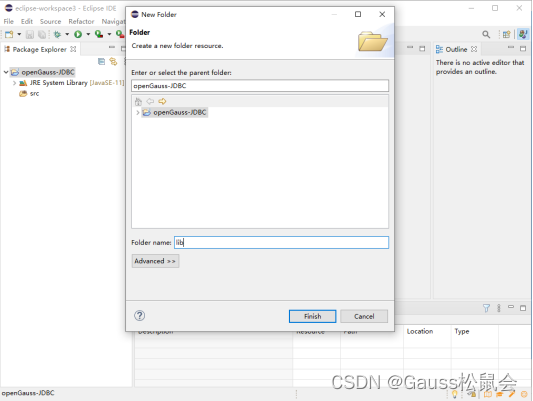The image size is (533, 401).
Task: Open the Refactor menu
Action: 81,21
